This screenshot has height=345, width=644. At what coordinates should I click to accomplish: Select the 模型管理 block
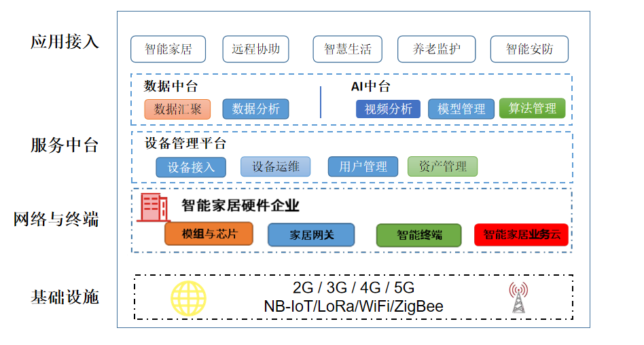click(x=461, y=109)
